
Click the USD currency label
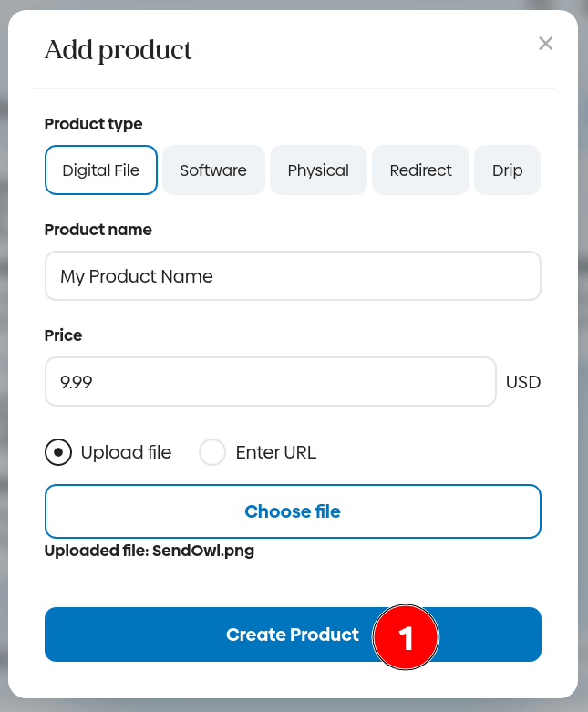pos(523,382)
